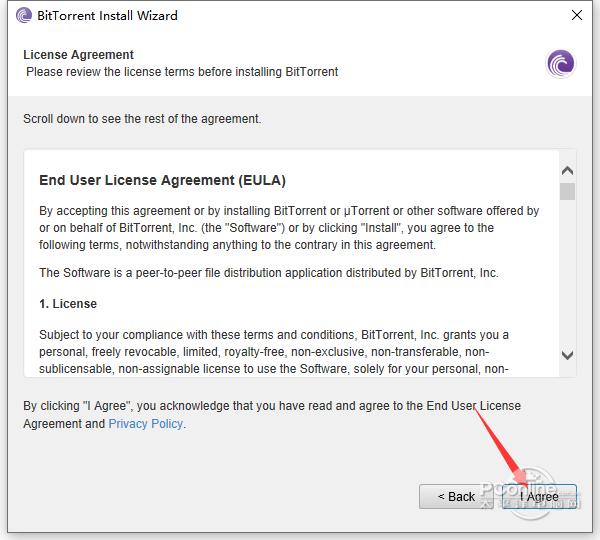Close the BitTorrent Install Wizard window
Image resolution: width=600 pixels, height=540 pixels.
pos(577,15)
